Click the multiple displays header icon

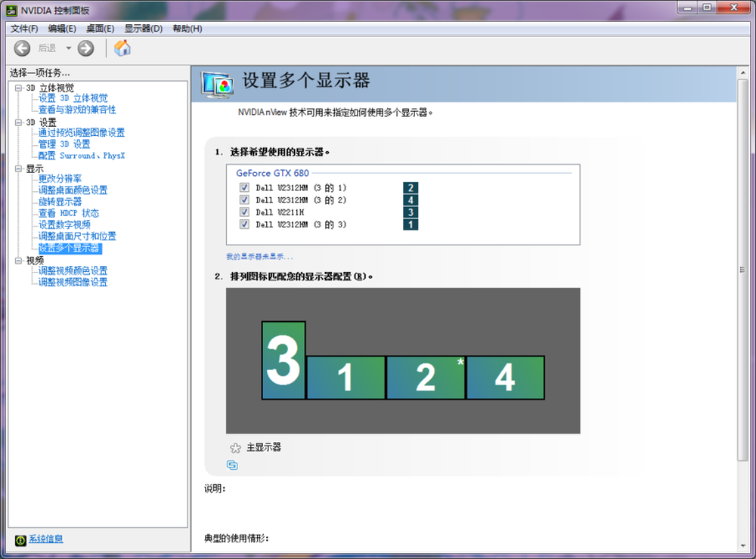[x=218, y=85]
